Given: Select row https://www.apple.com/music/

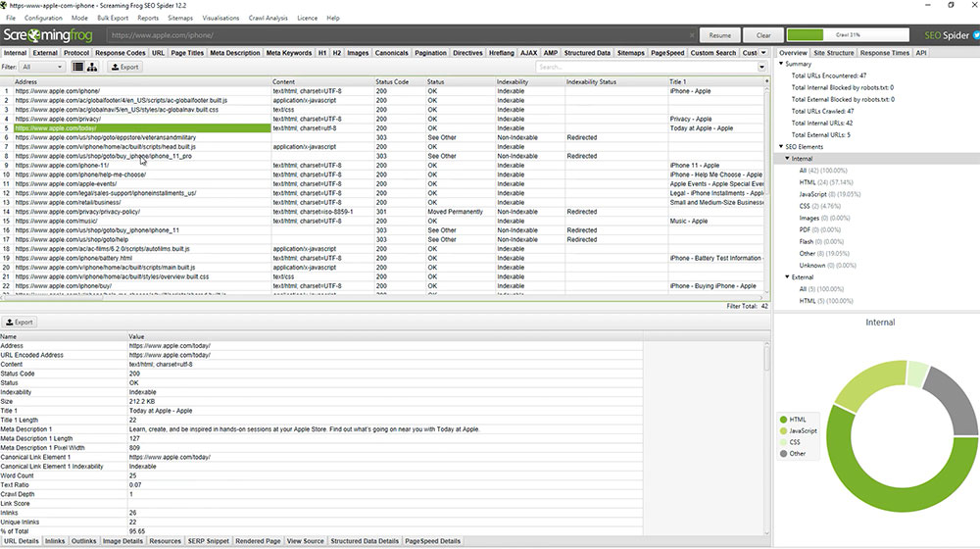Looking at the screenshot, I should [x=382, y=221].
